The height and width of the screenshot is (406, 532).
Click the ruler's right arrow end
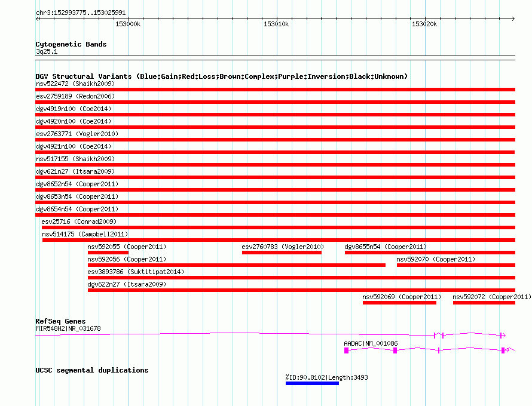point(513,19)
